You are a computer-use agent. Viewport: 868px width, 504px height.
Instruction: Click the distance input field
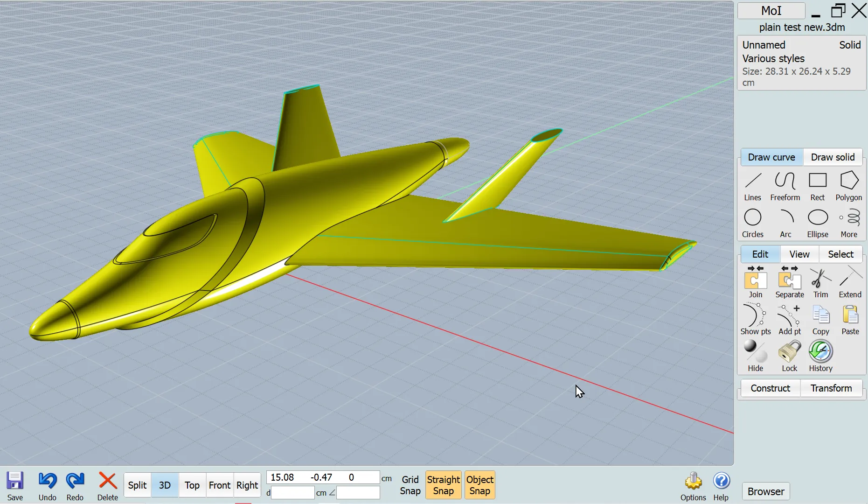(292, 493)
